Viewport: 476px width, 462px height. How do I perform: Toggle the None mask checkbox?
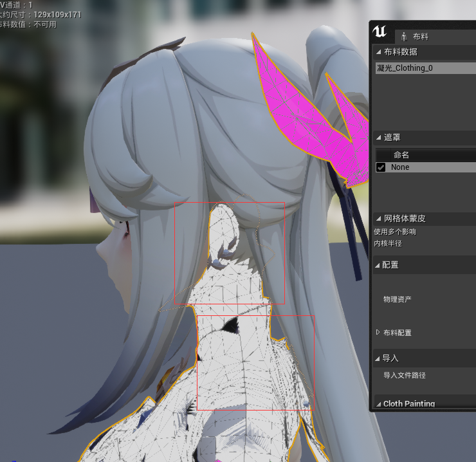(x=381, y=167)
